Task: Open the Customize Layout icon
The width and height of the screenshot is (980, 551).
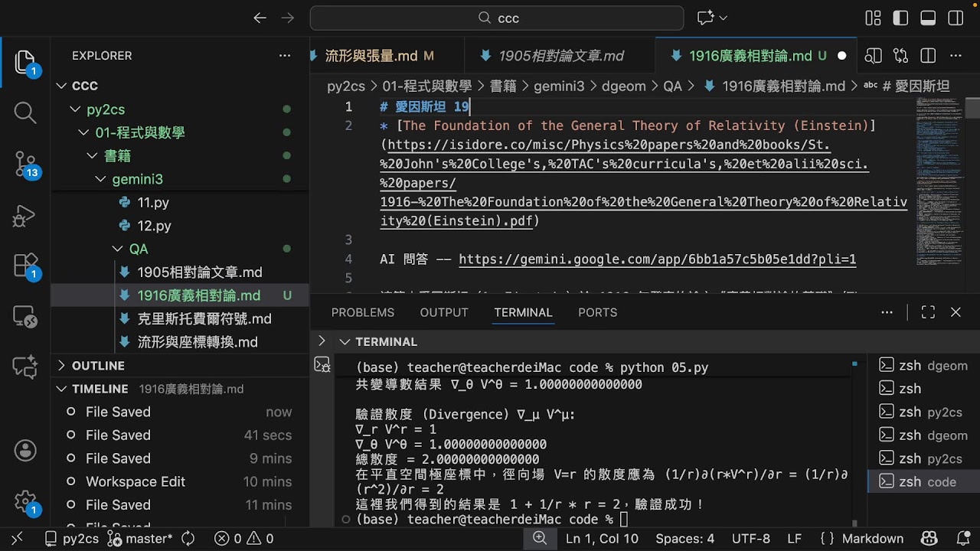Action: [873, 18]
